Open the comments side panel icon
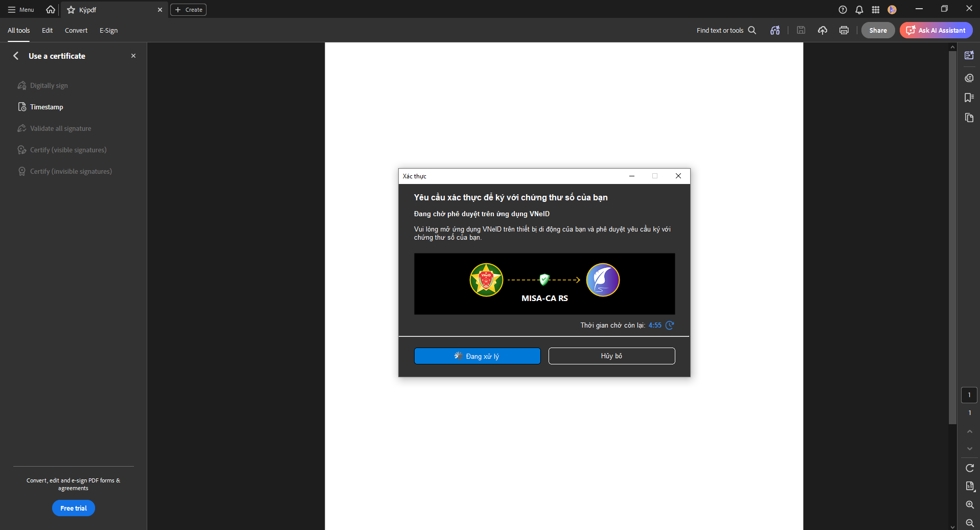 (969, 78)
